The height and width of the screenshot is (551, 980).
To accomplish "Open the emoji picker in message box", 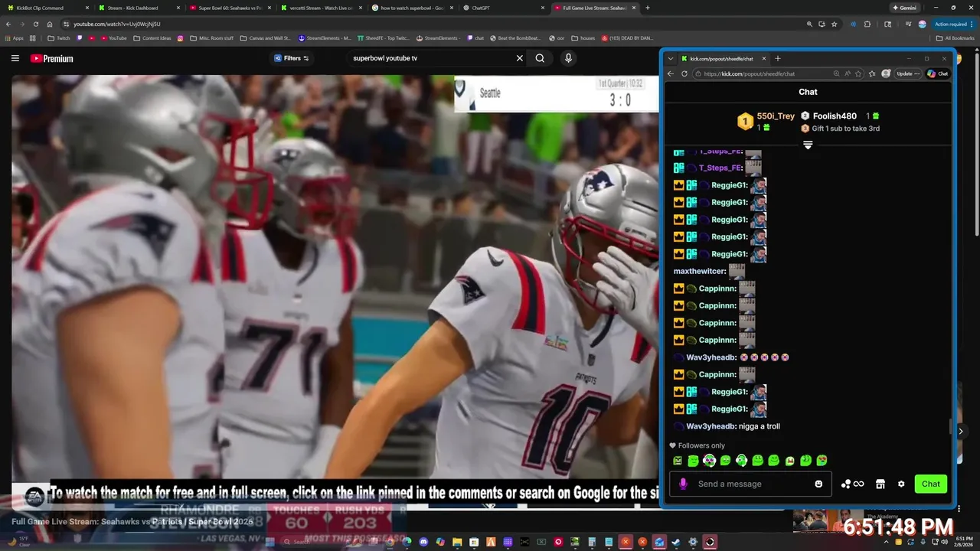I will tap(818, 484).
